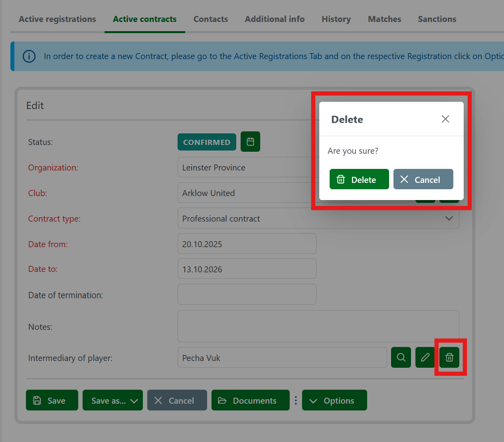Switch to the Active registrations tab
Image resolution: width=504 pixels, height=442 pixels.
pyautogui.click(x=57, y=19)
